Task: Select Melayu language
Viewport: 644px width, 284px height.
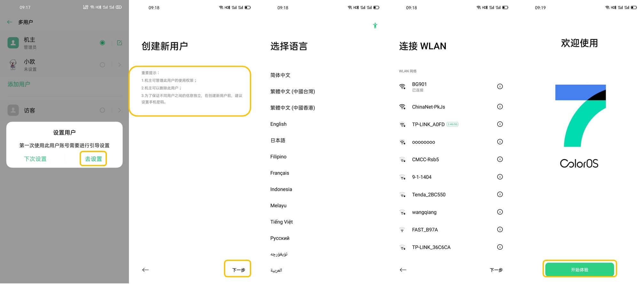Action: click(278, 206)
